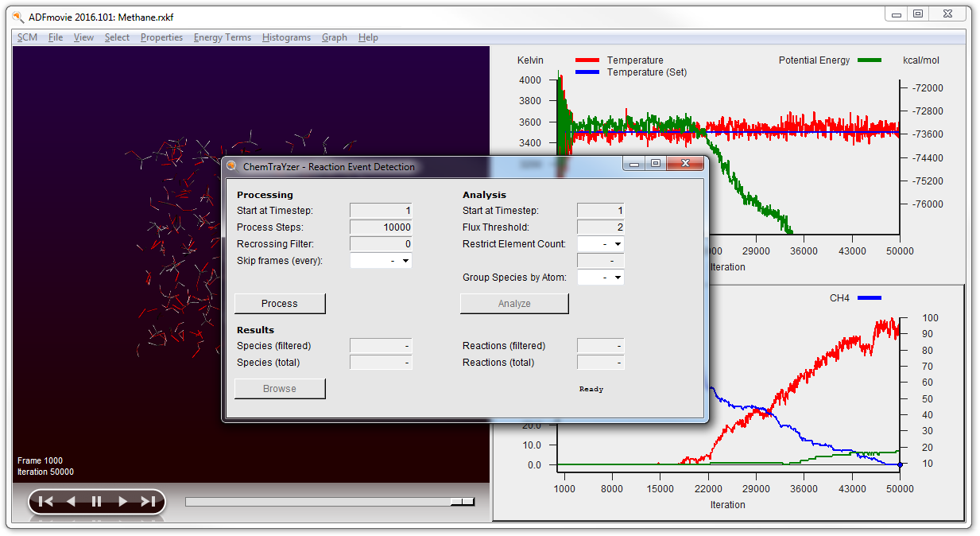Edit Processing Start at Timestep field
Image resolution: width=980 pixels, height=536 pixels.
click(381, 211)
